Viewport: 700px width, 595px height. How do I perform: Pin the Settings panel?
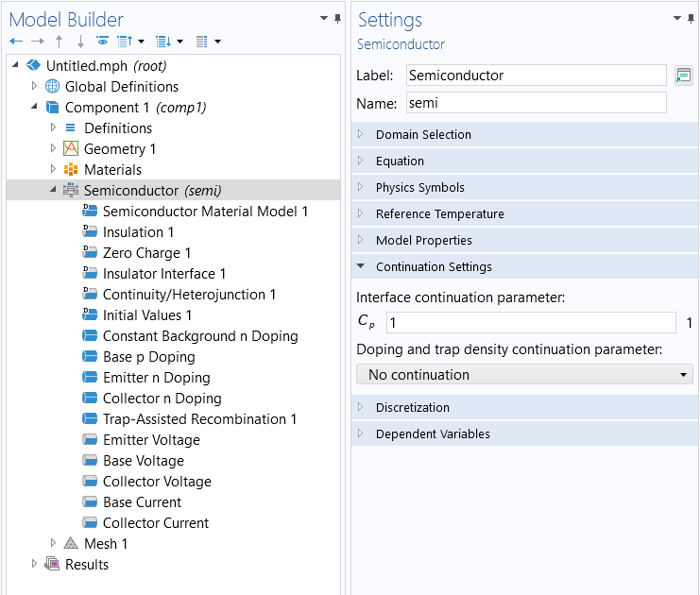pyautogui.click(x=689, y=19)
